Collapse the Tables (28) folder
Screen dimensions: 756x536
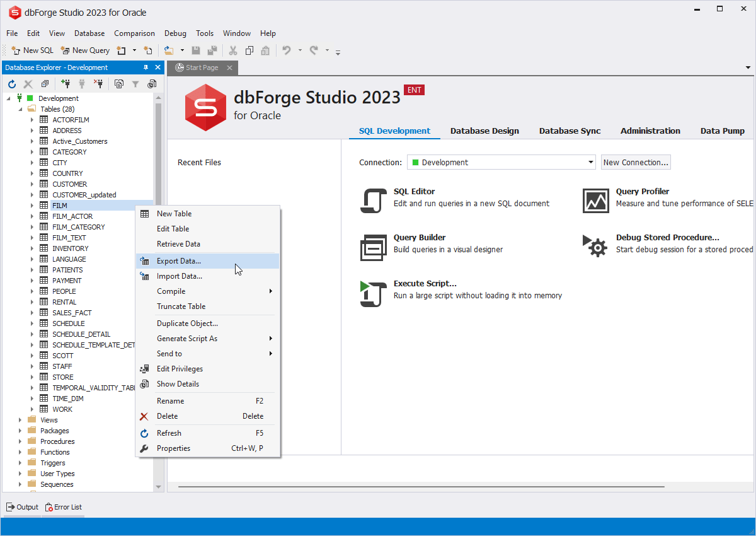[x=20, y=109]
